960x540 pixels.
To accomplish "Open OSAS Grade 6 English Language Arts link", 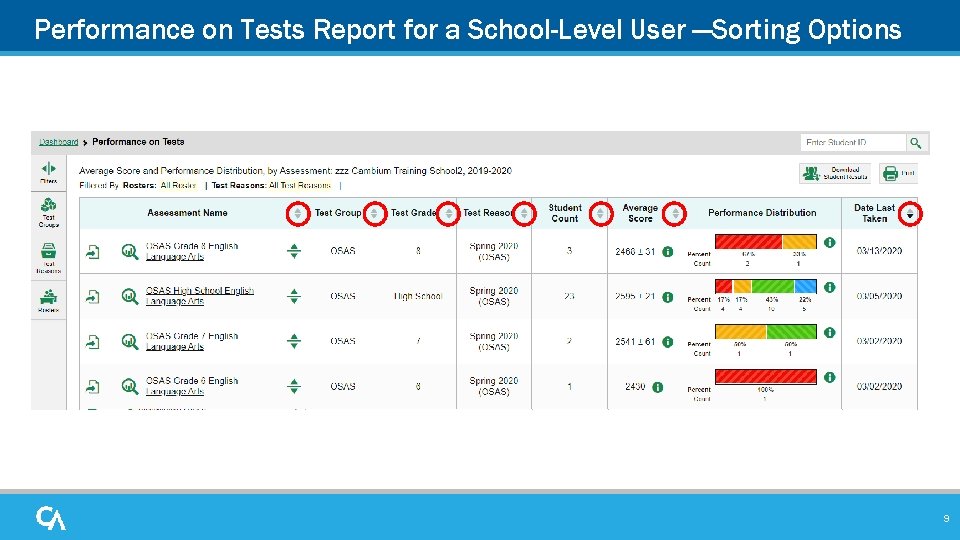I will click(x=192, y=386).
